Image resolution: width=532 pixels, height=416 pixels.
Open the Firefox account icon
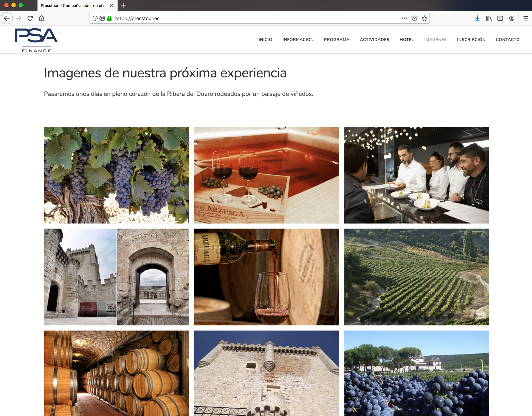[511, 18]
